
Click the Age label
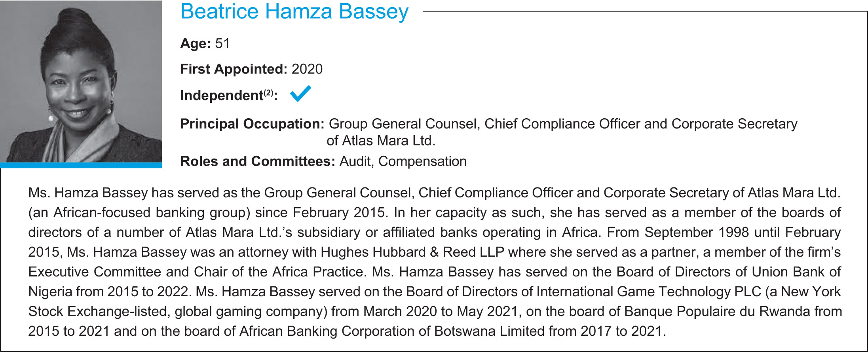click(196, 44)
